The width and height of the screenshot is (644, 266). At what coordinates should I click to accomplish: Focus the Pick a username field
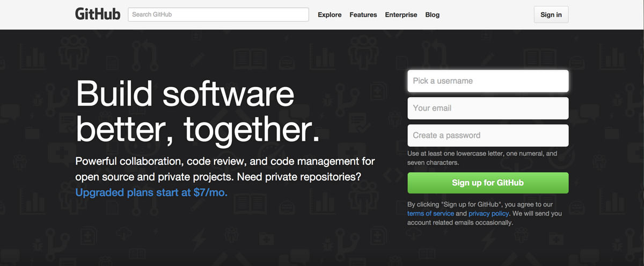click(488, 81)
